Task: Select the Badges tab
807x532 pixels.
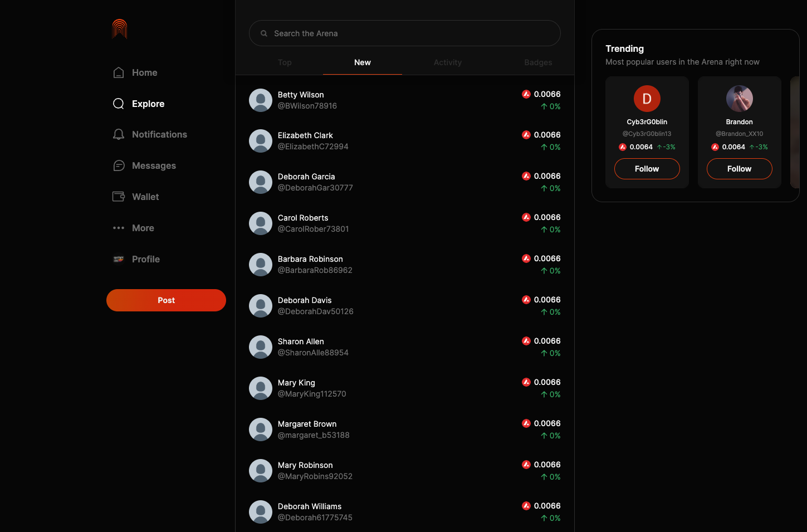Action: [537, 62]
